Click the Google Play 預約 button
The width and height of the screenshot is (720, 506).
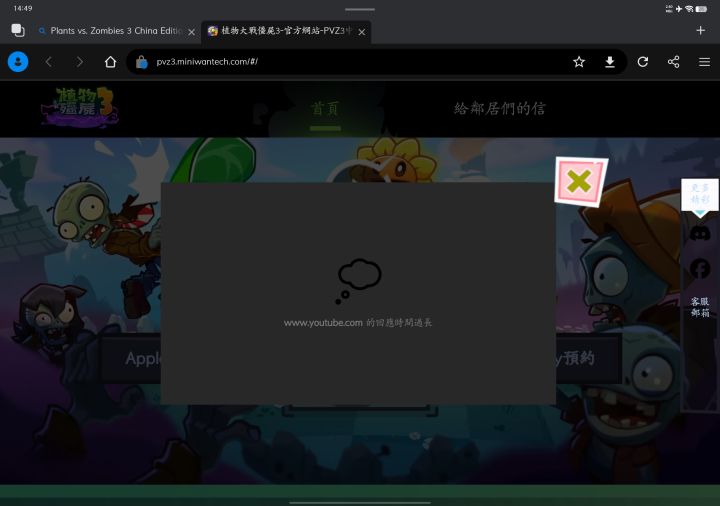pos(589,358)
